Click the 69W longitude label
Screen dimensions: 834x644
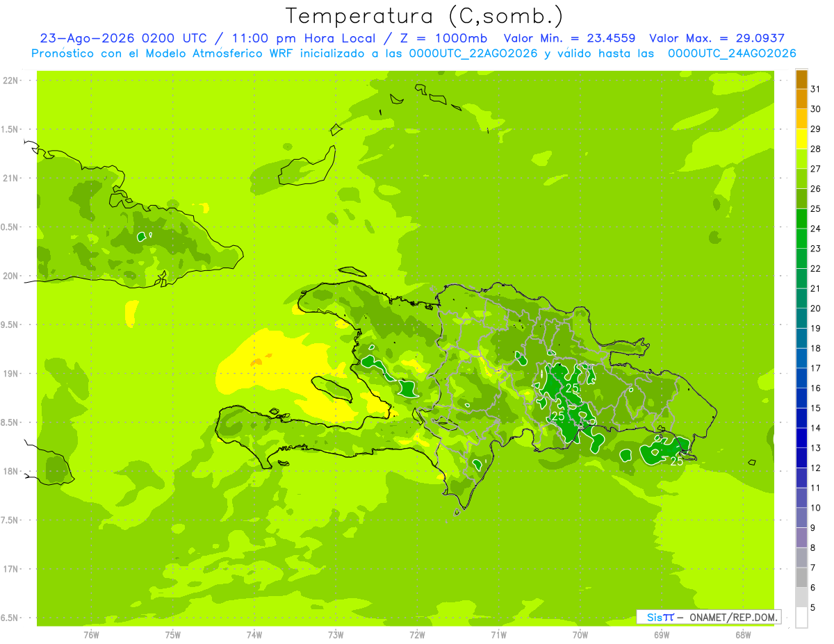(662, 635)
